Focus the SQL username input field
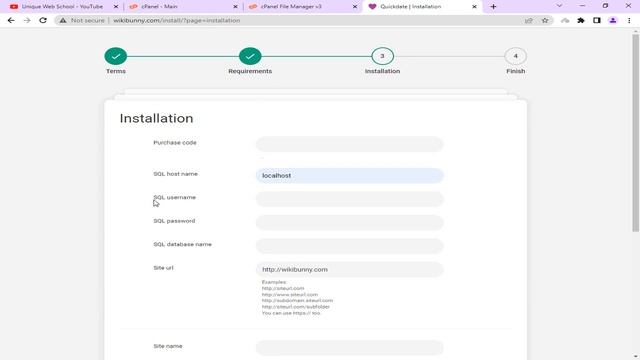The width and height of the screenshot is (640, 360). tap(349, 199)
